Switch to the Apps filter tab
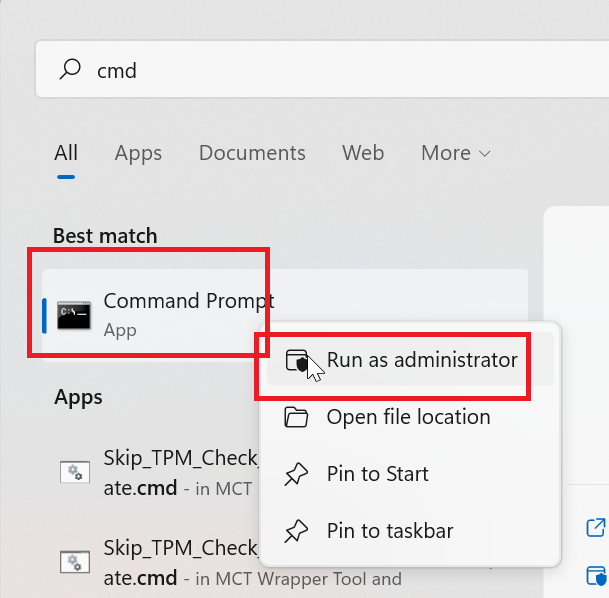 tap(138, 153)
